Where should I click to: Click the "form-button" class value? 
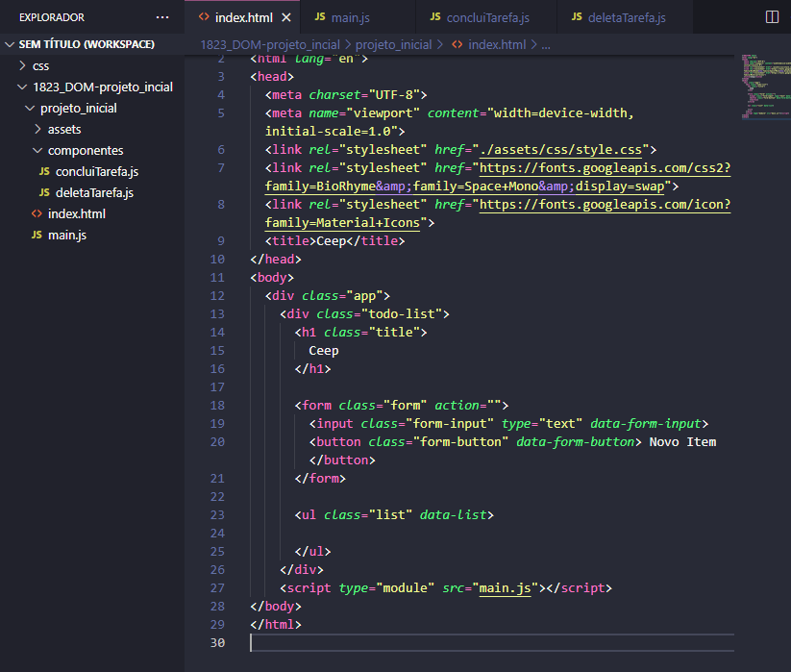coord(460,442)
